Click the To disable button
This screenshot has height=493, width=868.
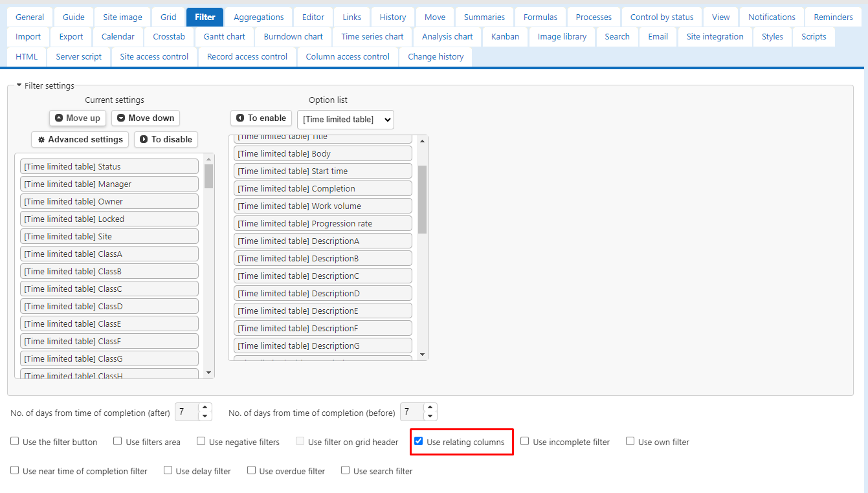[x=166, y=140]
